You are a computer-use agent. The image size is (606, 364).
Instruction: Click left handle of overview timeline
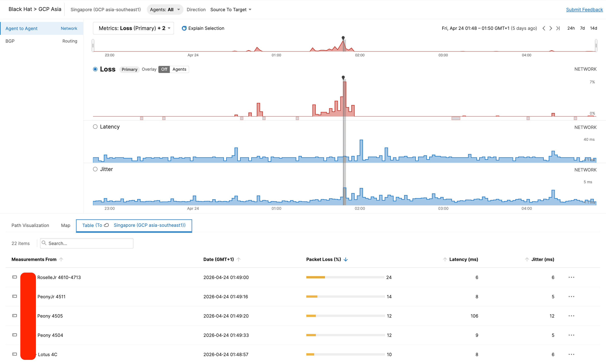pyautogui.click(x=93, y=45)
